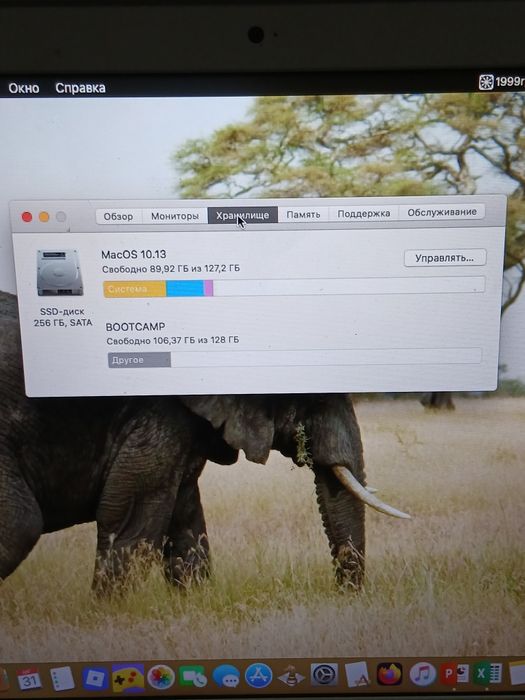The height and width of the screenshot is (700, 525).
Task: Launch PowerPoint from the Dock
Action: 455,673
